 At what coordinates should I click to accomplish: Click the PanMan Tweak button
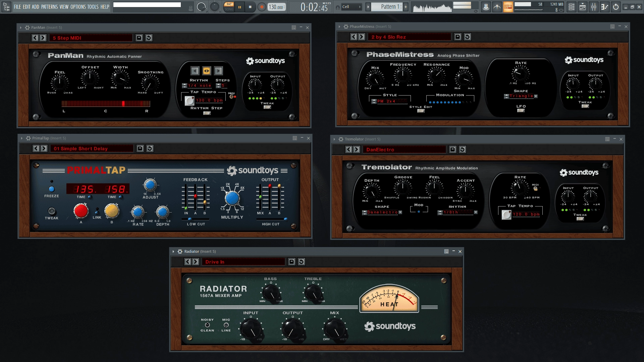click(267, 107)
